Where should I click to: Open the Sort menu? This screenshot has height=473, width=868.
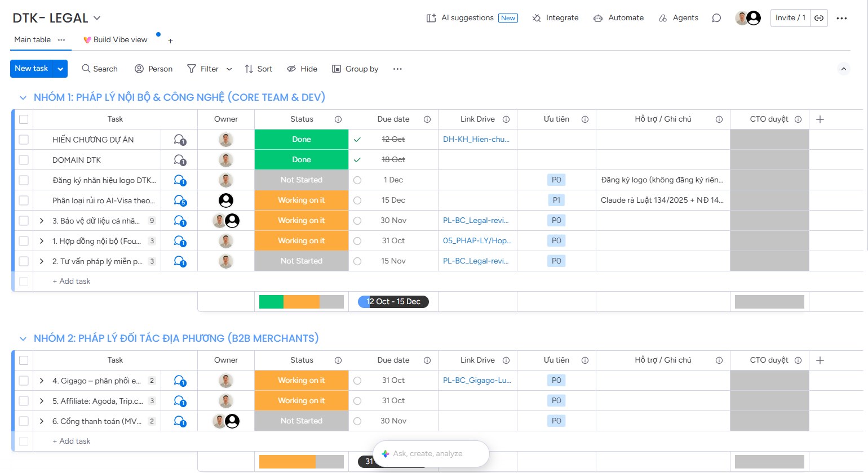(258, 69)
